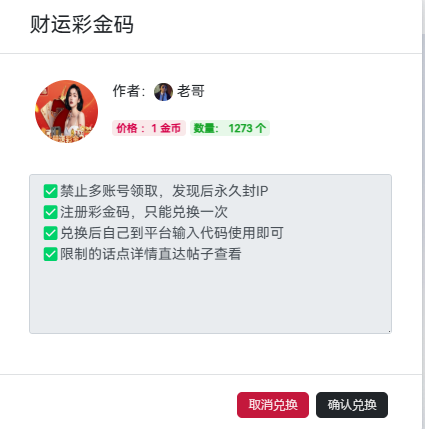The image size is (425, 429).
Task: Click the 财运彩金码 dialog title
Action: [82, 25]
